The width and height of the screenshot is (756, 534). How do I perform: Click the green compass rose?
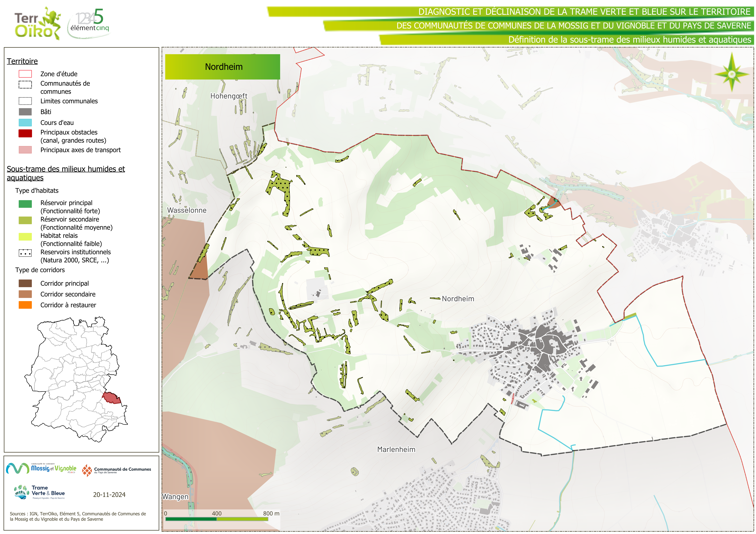(x=732, y=74)
